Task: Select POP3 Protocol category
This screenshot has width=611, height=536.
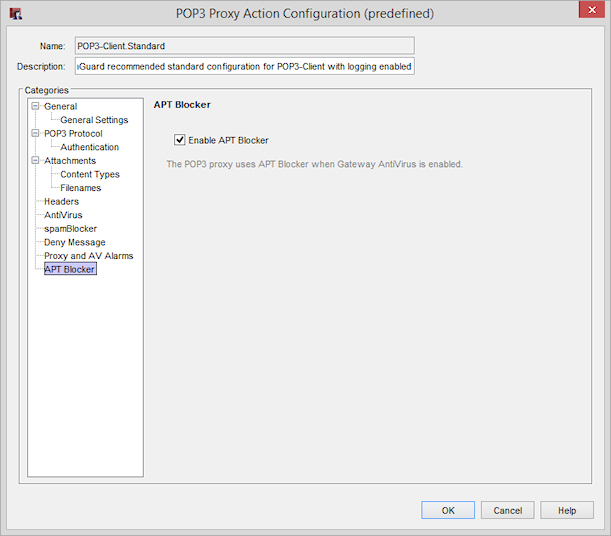Action: click(x=73, y=134)
